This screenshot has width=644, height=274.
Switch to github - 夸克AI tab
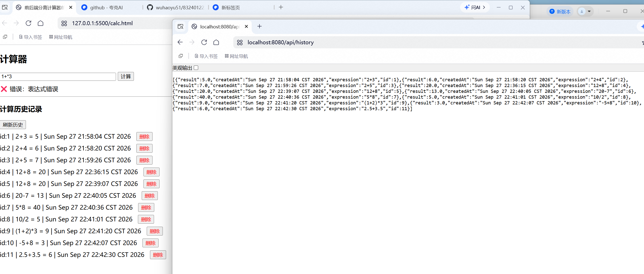tap(106, 8)
